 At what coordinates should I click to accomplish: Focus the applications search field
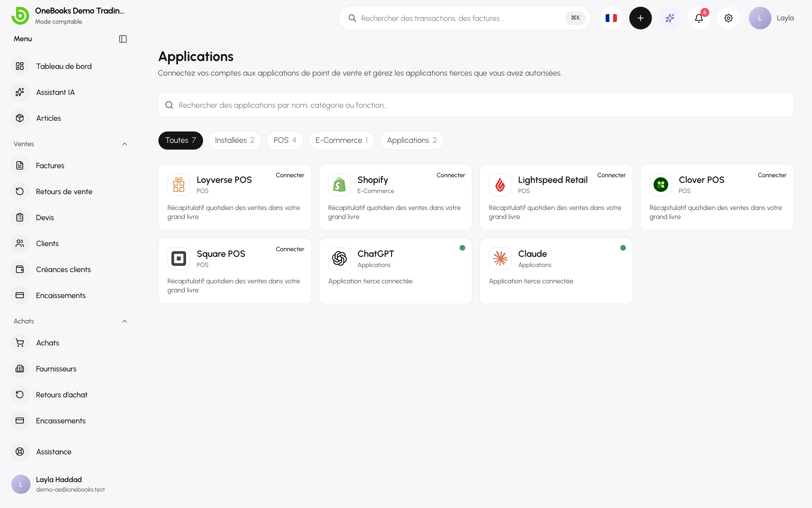(x=476, y=105)
